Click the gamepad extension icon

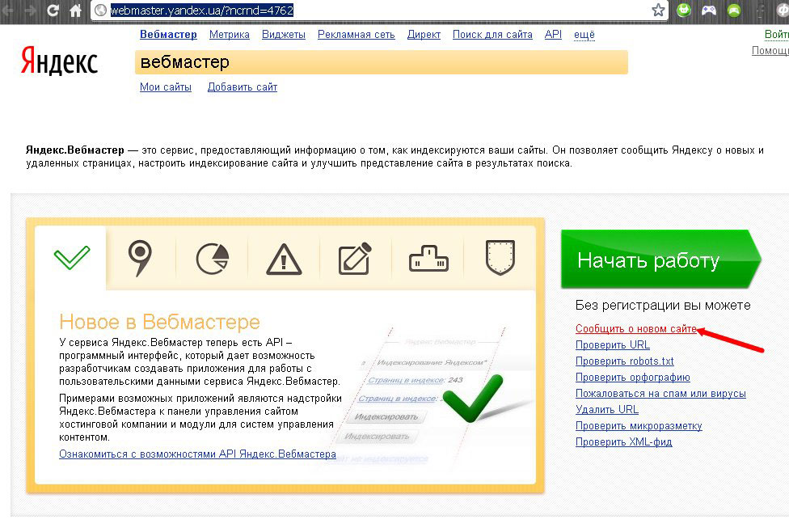tap(709, 10)
